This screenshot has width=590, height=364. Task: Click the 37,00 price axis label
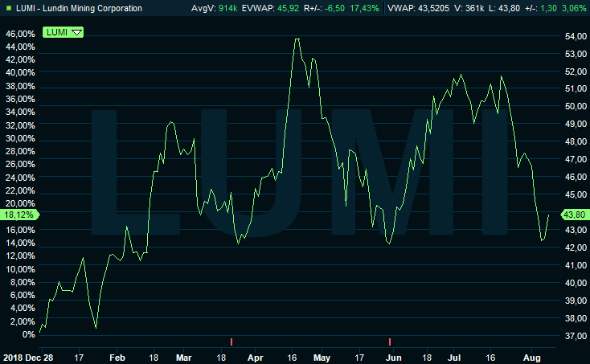576,336
